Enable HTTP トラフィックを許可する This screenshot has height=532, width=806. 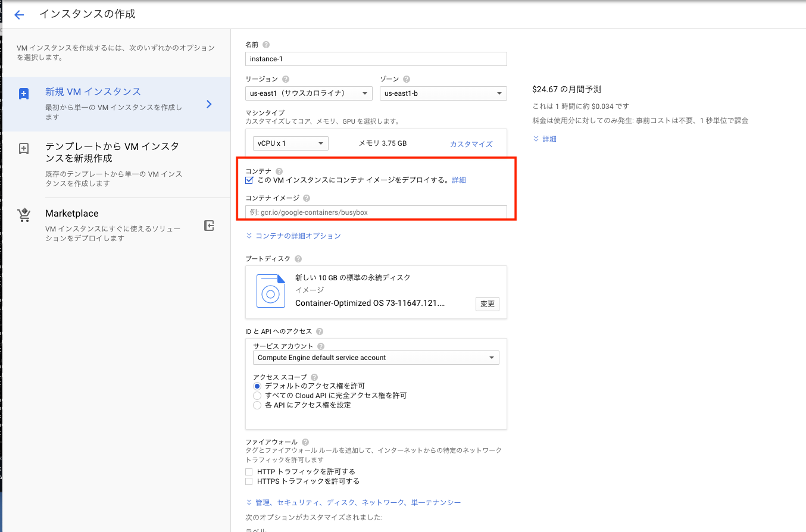pyautogui.click(x=248, y=471)
